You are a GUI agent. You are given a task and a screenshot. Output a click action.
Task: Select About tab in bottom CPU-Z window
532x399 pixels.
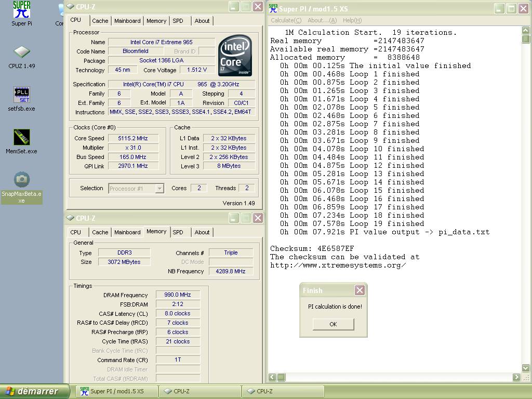(202, 232)
